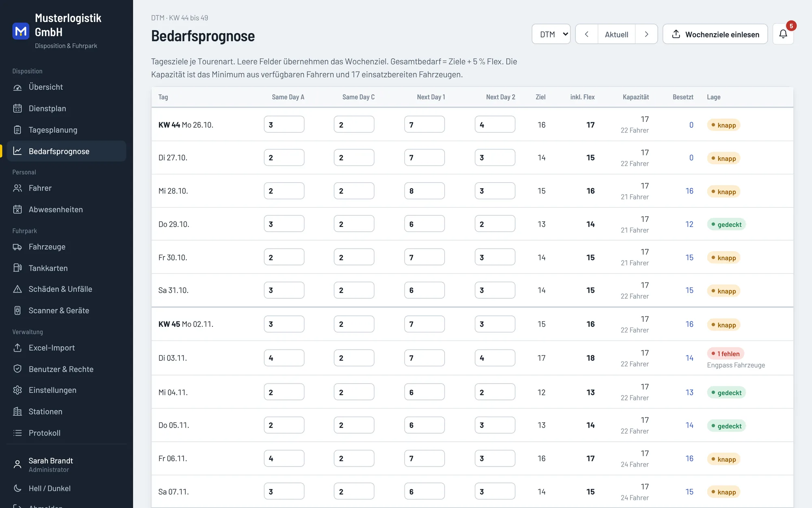The width and height of the screenshot is (812, 508).
Task: Jump to the Aktuell week
Action: click(616, 34)
